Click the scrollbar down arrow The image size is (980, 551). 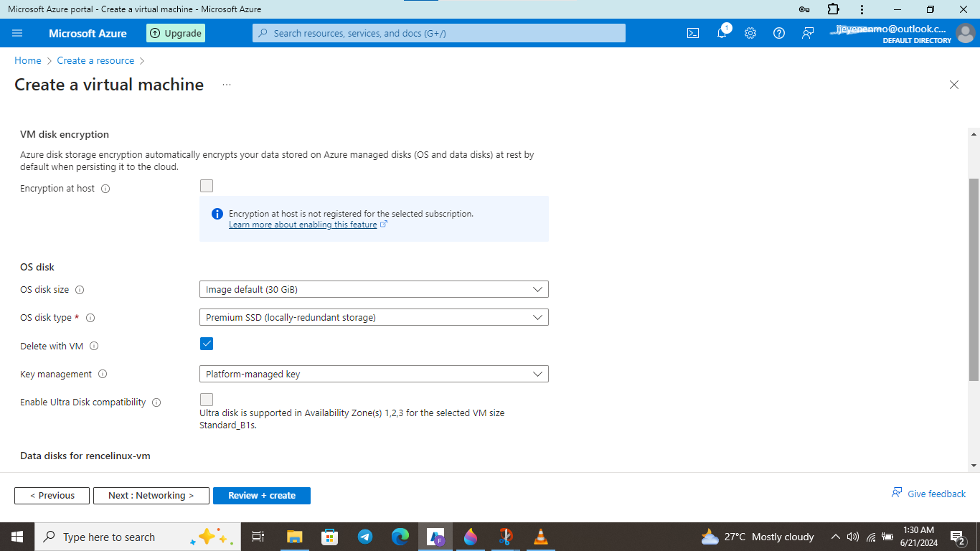(974, 466)
